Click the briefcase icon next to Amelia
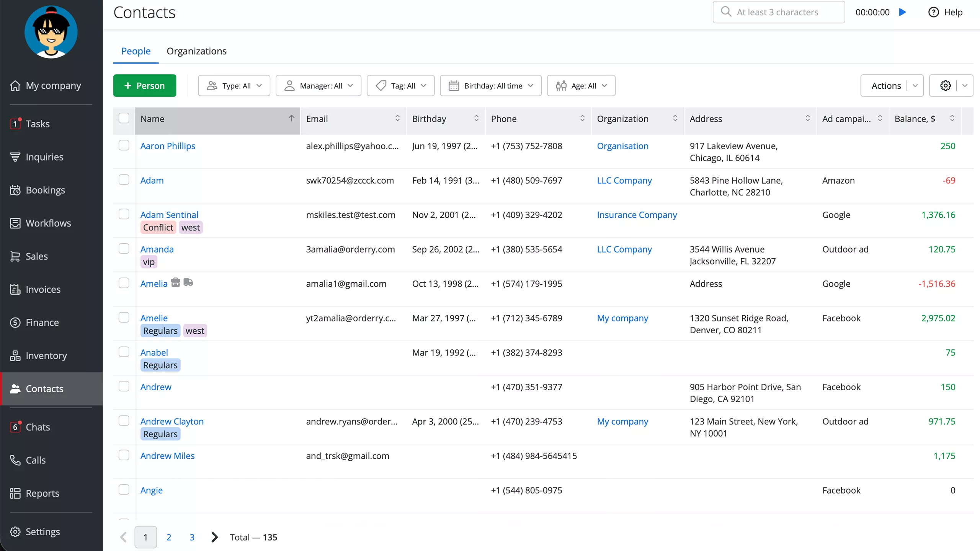980x551 pixels. 176,282
